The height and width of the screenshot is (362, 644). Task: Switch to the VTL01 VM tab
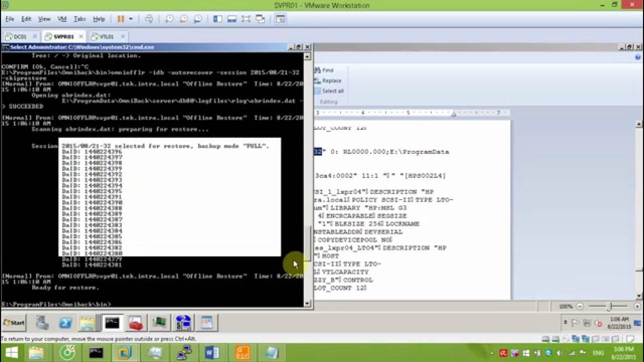(107, 37)
